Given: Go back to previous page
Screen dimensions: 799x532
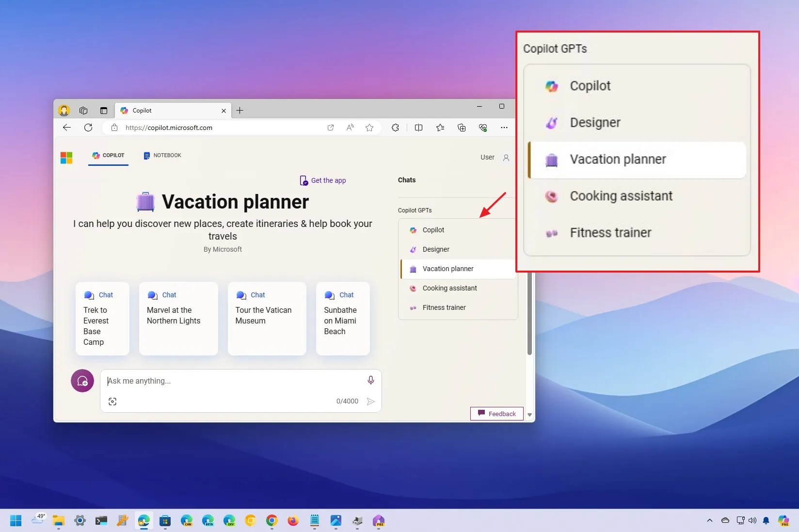Looking at the screenshot, I should coord(67,128).
